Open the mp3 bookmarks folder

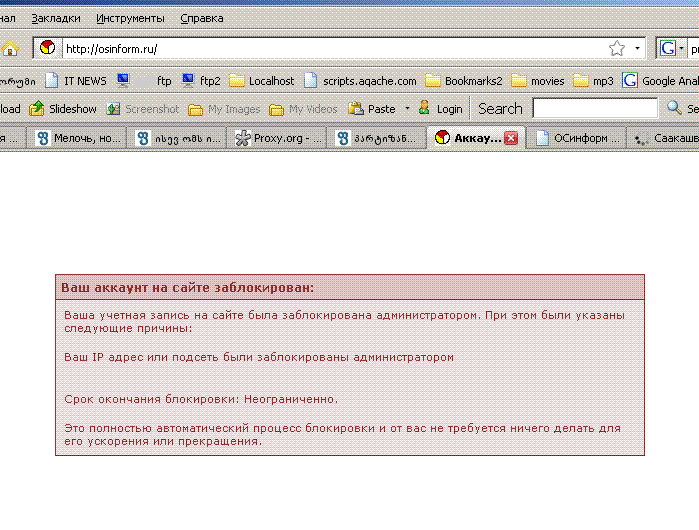(x=593, y=81)
